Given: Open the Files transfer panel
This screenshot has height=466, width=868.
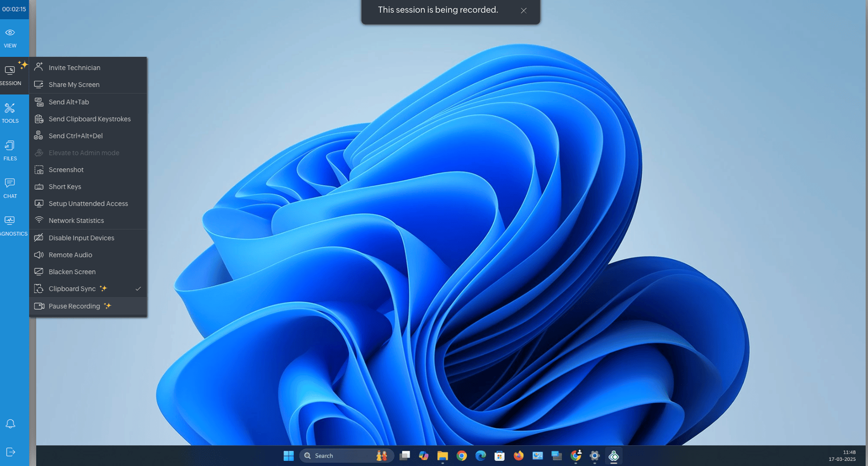Looking at the screenshot, I should [x=10, y=151].
